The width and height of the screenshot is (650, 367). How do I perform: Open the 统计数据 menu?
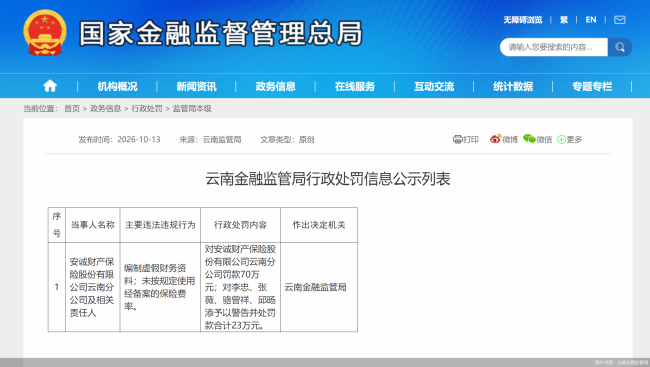pos(513,86)
